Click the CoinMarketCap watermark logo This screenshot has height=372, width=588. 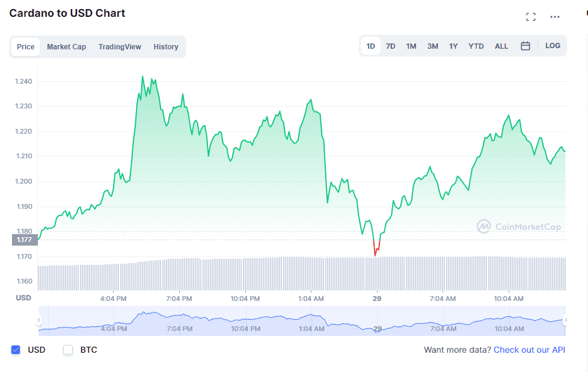click(518, 227)
